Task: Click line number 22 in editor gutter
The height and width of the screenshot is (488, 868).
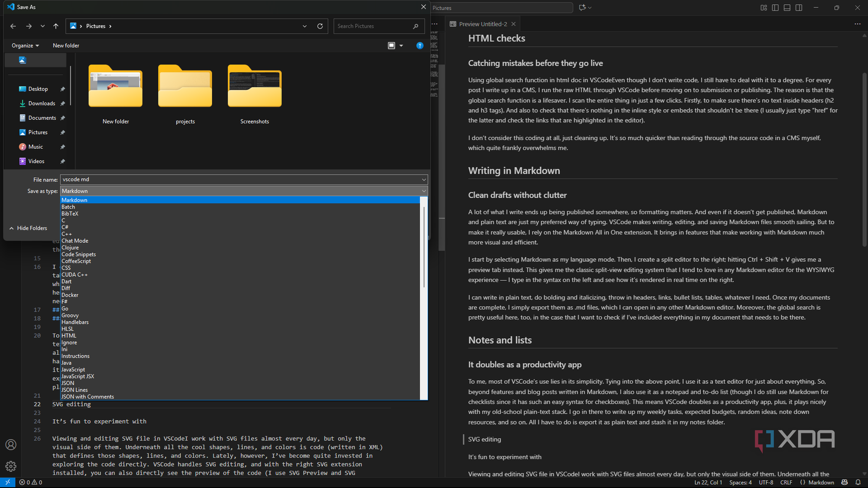Action: [37, 404]
